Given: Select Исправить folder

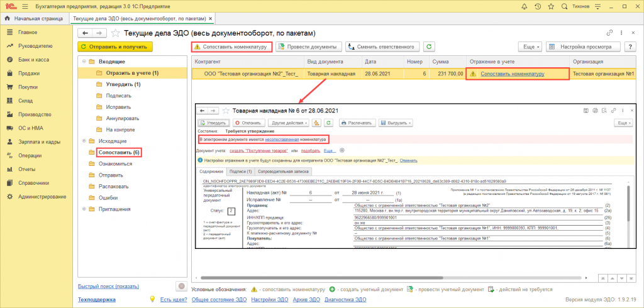Looking at the screenshot, I should click(x=118, y=107).
